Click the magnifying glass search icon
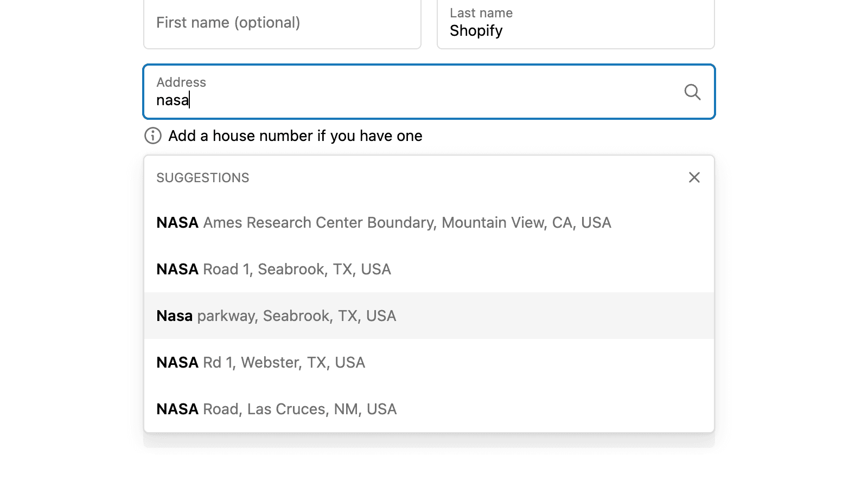This screenshot has width=868, height=488. [692, 92]
